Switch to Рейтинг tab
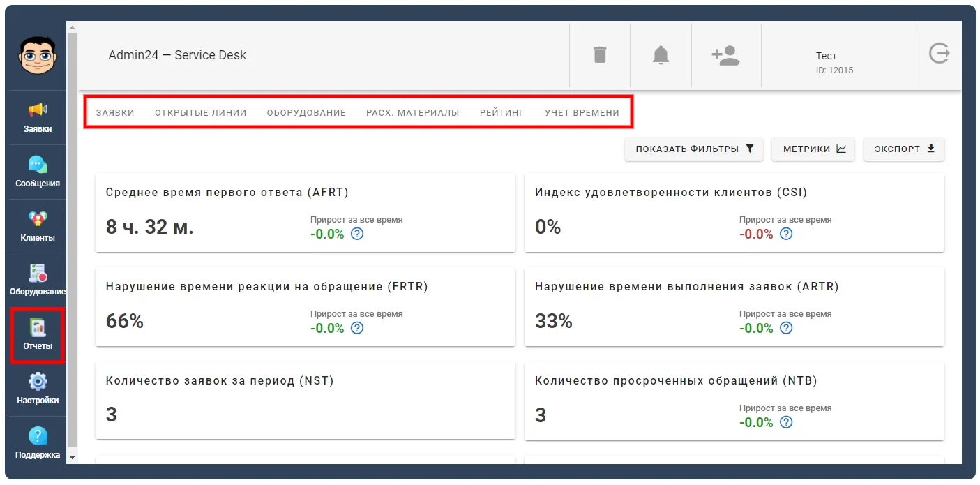The width and height of the screenshot is (980, 485). (502, 112)
